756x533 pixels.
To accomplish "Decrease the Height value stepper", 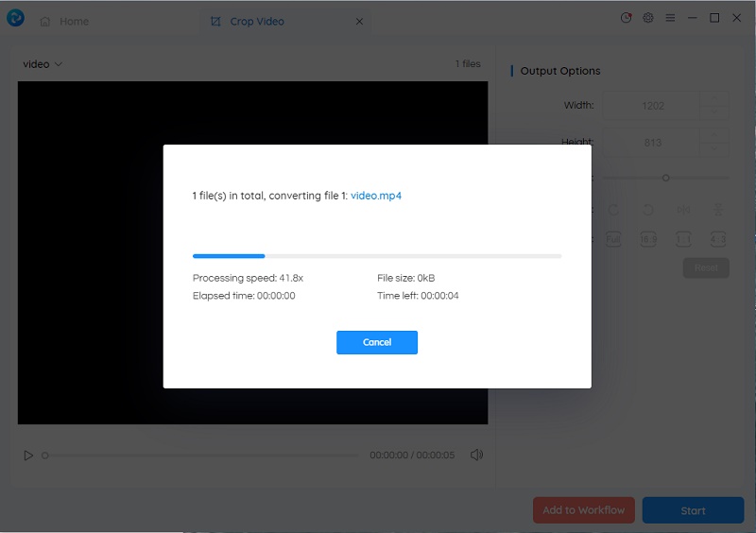I will point(714,149).
